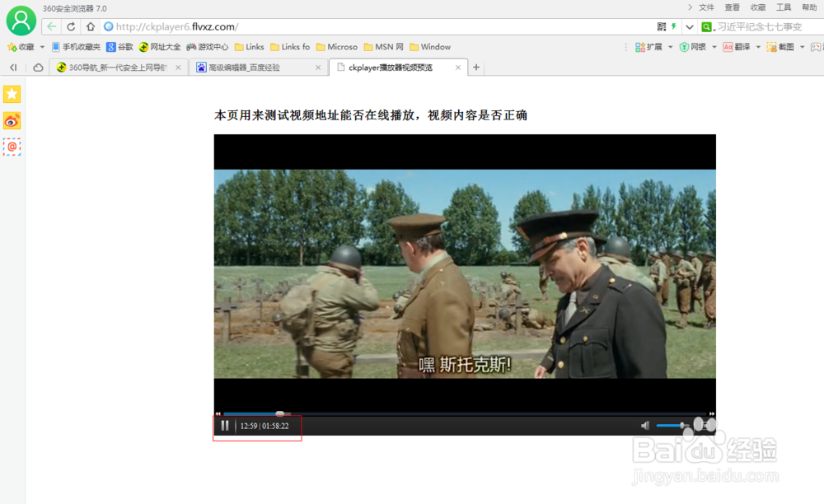
Task: Close the ckplayer播放器视频预览 tab
Action: [458, 68]
